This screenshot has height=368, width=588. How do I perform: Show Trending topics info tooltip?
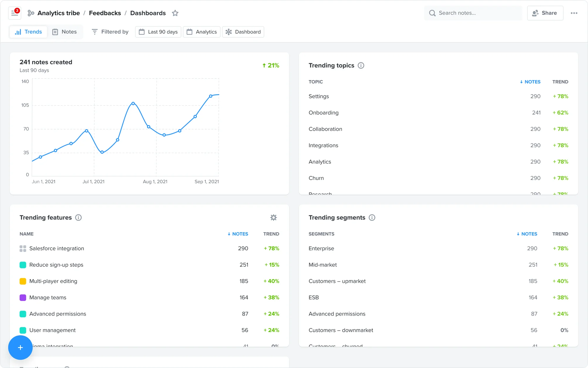pos(361,65)
